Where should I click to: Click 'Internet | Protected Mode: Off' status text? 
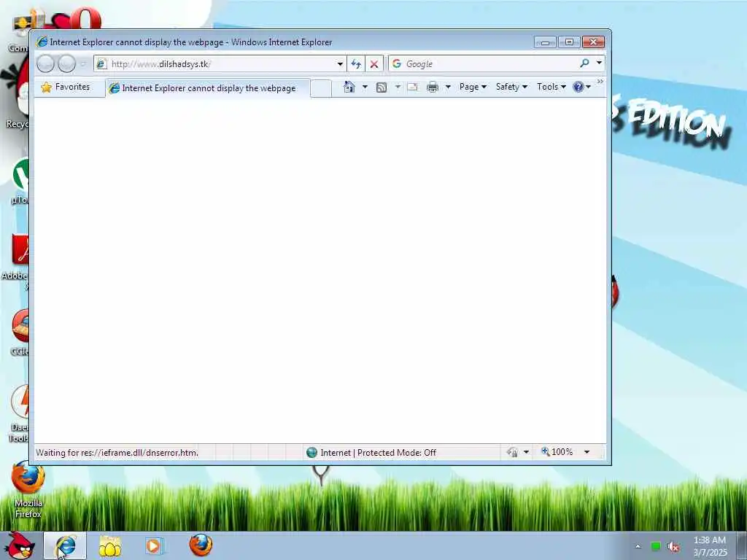tap(379, 452)
